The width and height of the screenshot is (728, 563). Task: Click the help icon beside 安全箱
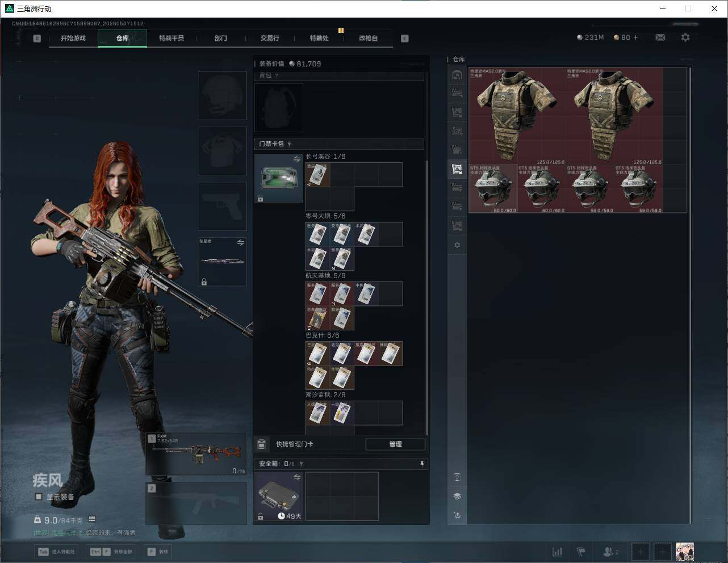coord(301,464)
